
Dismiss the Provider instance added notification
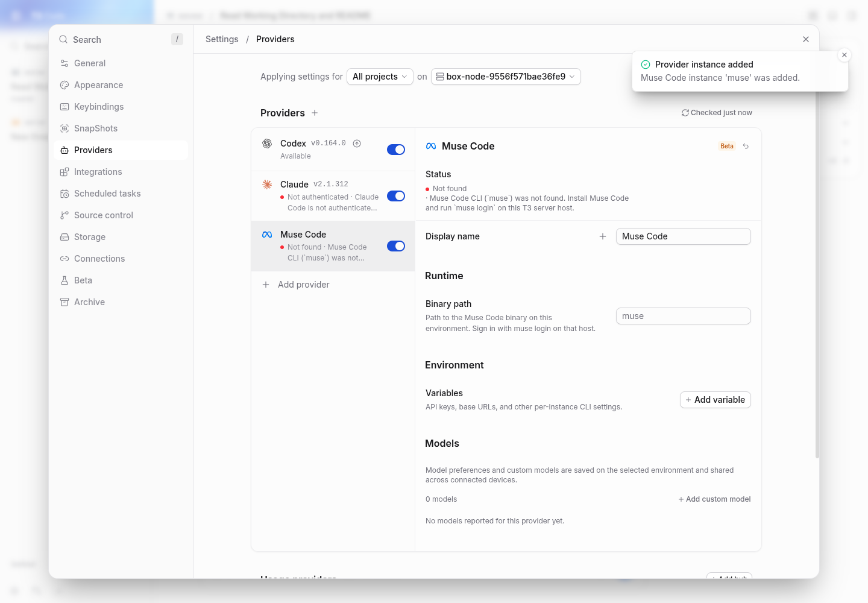[844, 55]
